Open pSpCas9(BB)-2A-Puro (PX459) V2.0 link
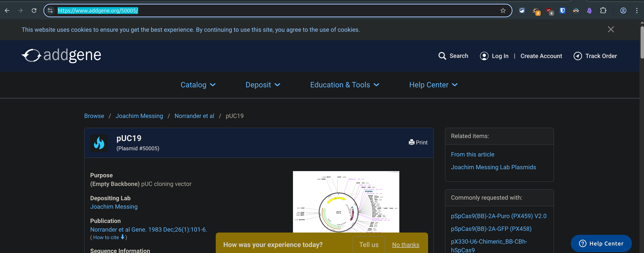Image resolution: width=644 pixels, height=253 pixels. pos(499,216)
